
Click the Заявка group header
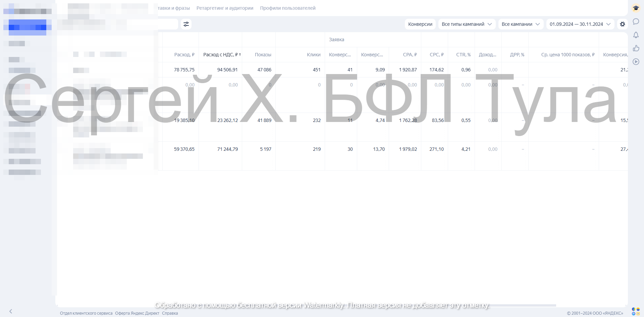point(336,40)
